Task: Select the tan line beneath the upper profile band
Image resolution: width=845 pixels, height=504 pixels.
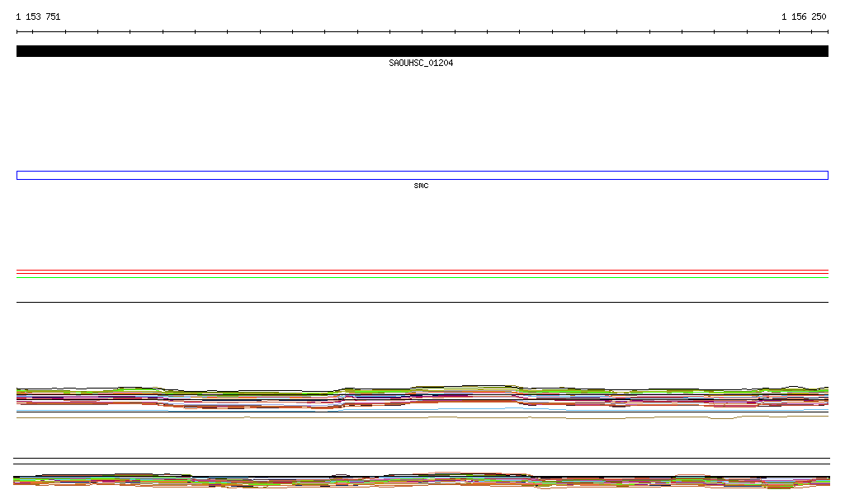Action: (x=422, y=417)
